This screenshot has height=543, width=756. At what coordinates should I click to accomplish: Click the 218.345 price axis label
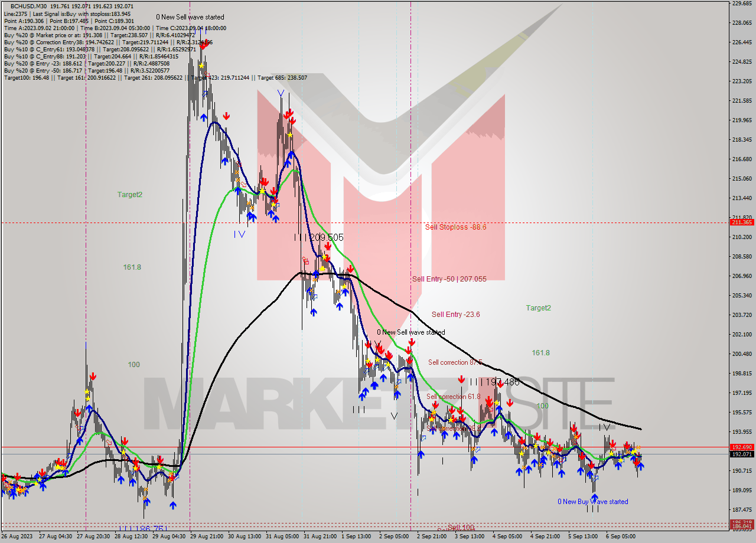[x=741, y=140]
